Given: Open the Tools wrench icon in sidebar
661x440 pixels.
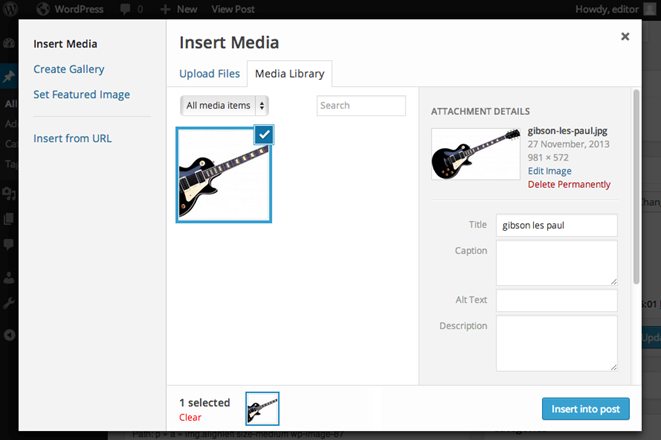Looking at the screenshot, I should [x=9, y=303].
